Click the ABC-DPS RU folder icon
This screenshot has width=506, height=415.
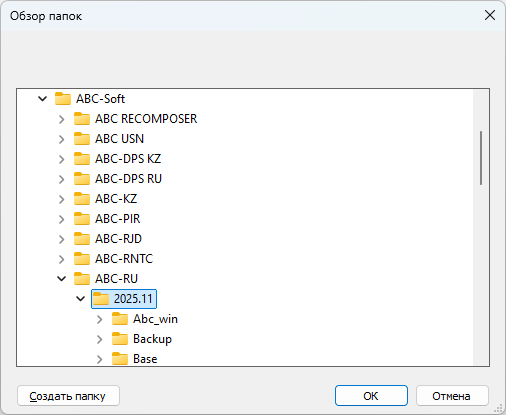[82, 179]
